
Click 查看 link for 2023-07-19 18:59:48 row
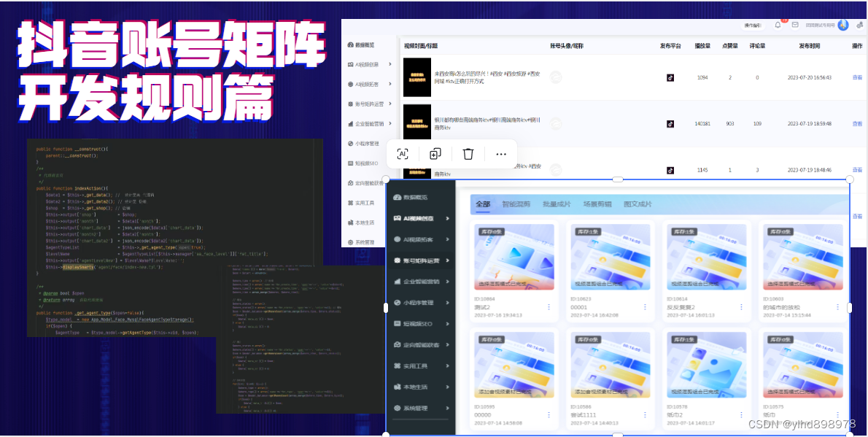click(x=857, y=123)
